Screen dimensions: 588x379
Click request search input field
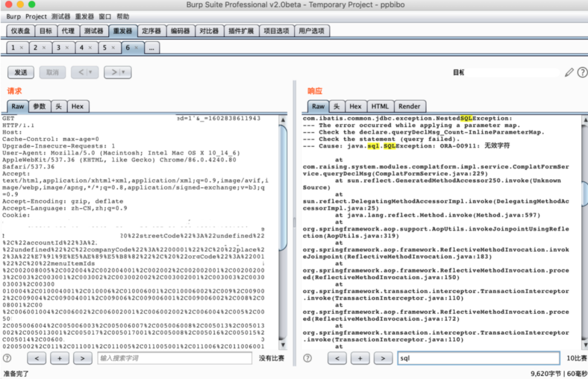(175, 358)
